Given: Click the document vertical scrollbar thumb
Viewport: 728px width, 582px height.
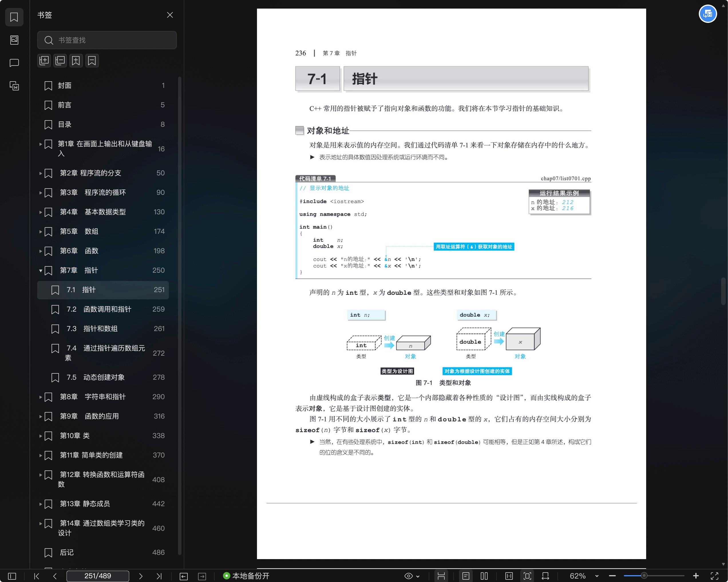Looking at the screenshot, I should [723, 291].
